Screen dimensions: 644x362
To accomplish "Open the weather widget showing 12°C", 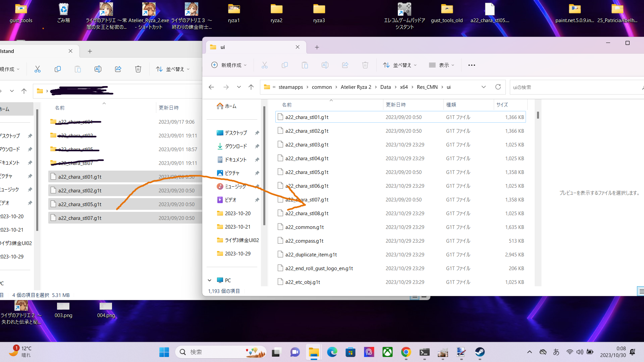I will click(21, 352).
